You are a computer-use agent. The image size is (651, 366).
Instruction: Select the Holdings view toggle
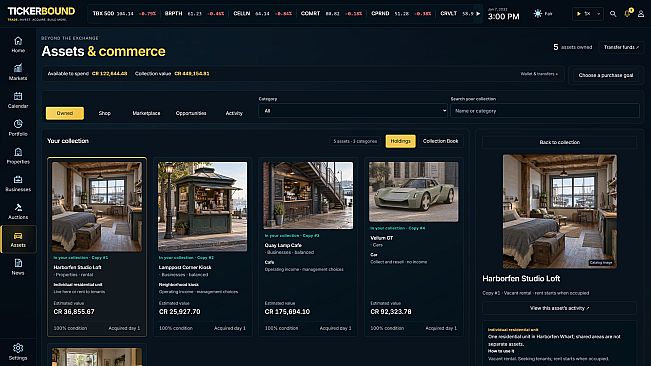click(400, 141)
